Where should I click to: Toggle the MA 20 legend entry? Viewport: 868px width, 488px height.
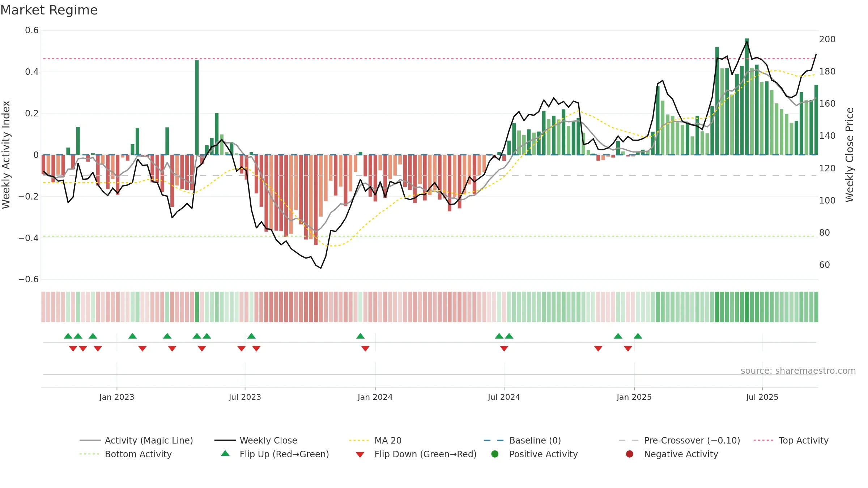point(375,440)
